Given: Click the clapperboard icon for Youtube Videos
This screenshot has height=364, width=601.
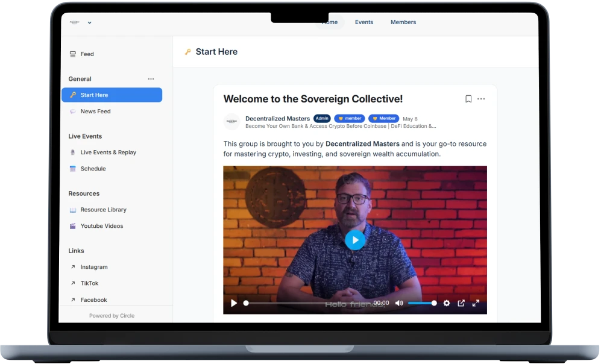Looking at the screenshot, I should point(73,226).
